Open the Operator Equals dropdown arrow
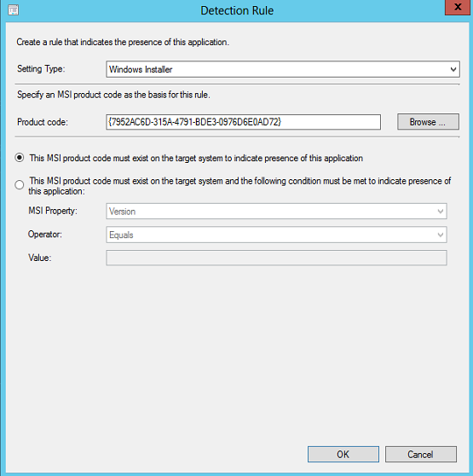The height and width of the screenshot is (476, 473). [x=441, y=235]
